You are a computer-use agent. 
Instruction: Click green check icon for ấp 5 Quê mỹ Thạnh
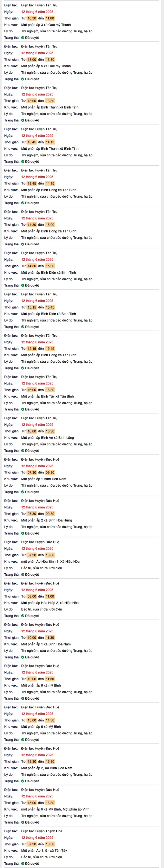point(23,79)
